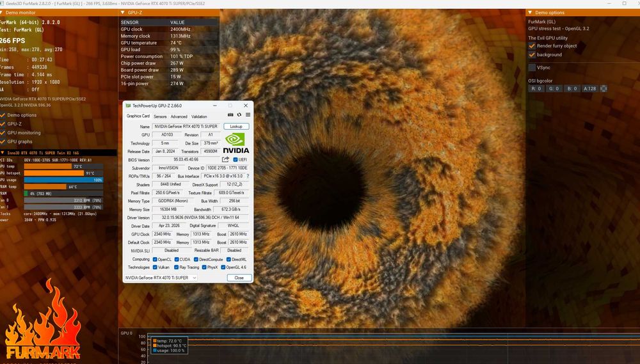Toggle the Vulkan checkbox

pos(155,267)
